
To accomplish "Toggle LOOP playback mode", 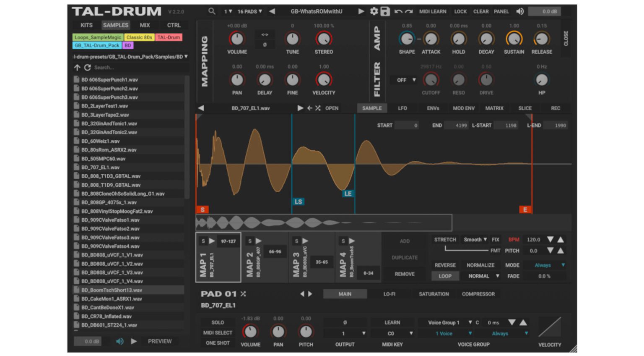I will pyautogui.click(x=445, y=276).
